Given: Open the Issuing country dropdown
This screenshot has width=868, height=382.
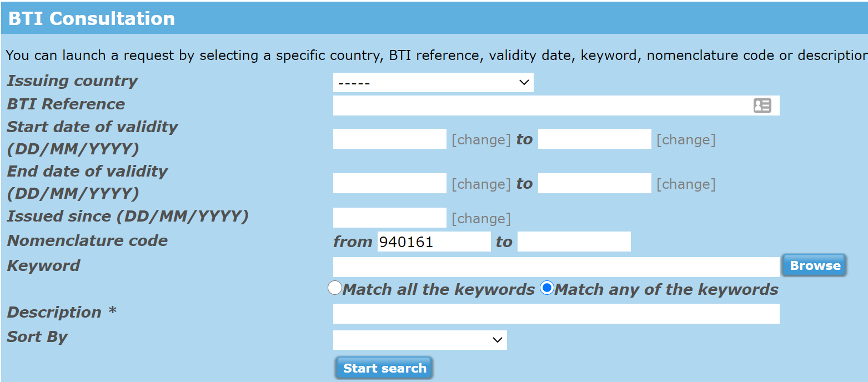Looking at the screenshot, I should click(433, 83).
